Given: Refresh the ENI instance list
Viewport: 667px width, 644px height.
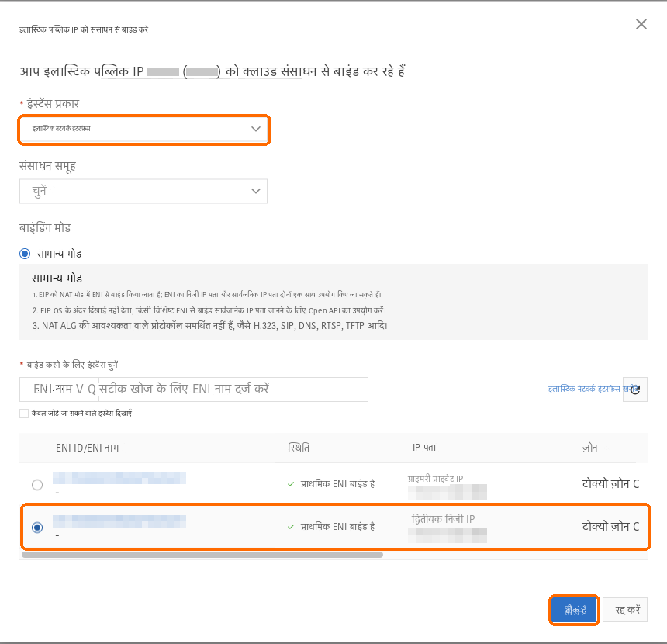Looking at the screenshot, I should pos(635,390).
